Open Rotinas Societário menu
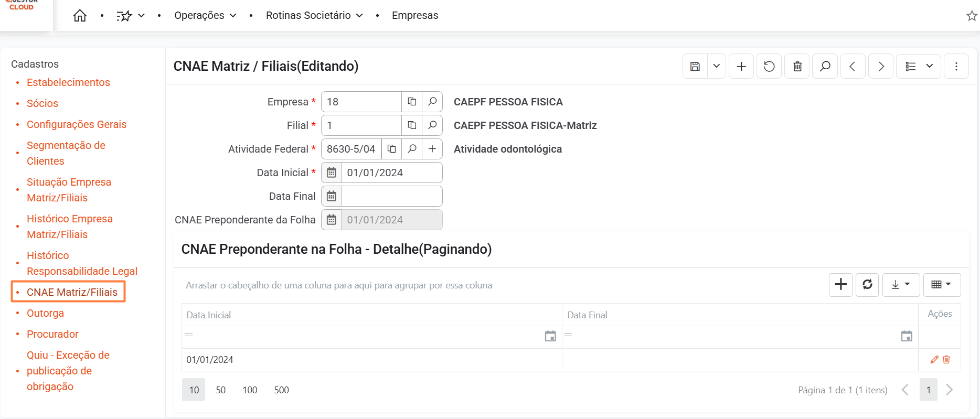980x419 pixels. tap(314, 16)
